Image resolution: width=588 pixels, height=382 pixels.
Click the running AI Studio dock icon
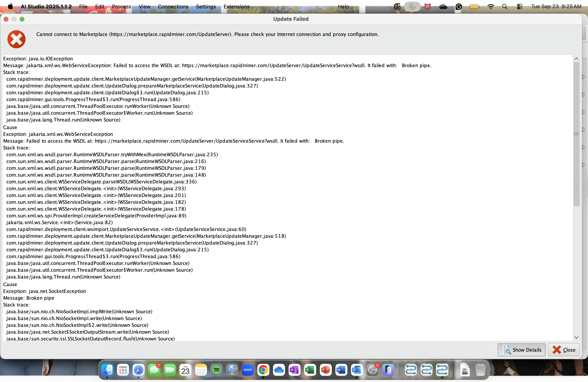click(442, 370)
